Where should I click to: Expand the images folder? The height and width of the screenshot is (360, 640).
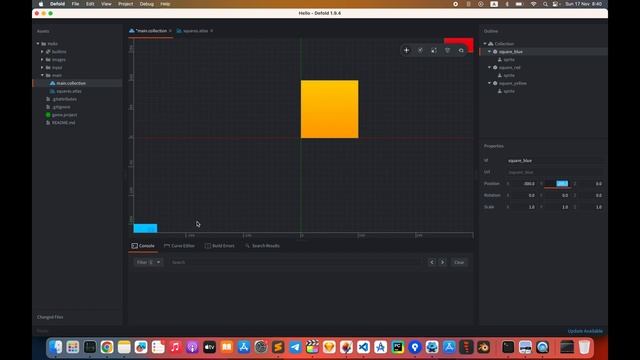click(x=42, y=60)
